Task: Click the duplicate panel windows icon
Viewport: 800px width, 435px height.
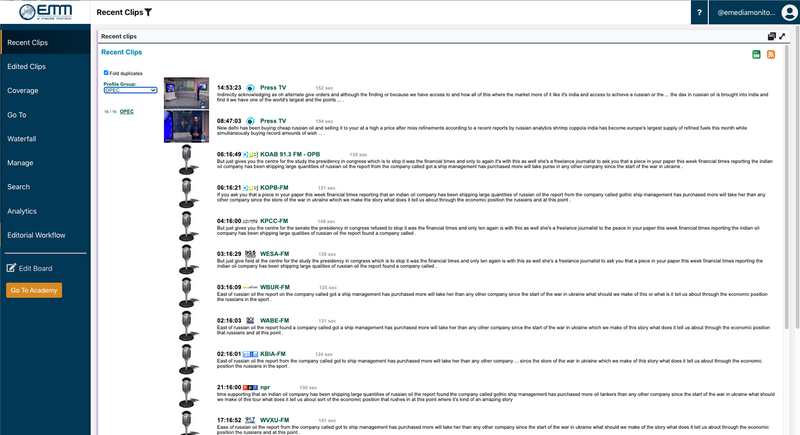Action: click(771, 36)
